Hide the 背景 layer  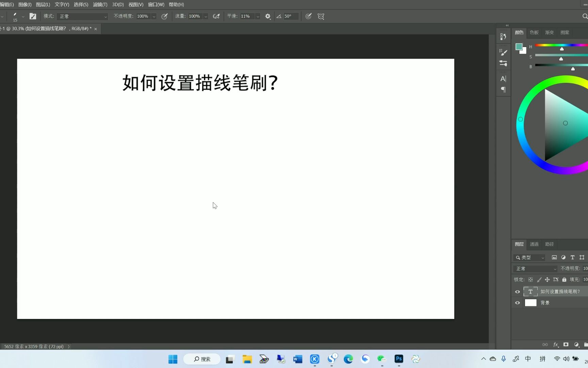(x=518, y=303)
